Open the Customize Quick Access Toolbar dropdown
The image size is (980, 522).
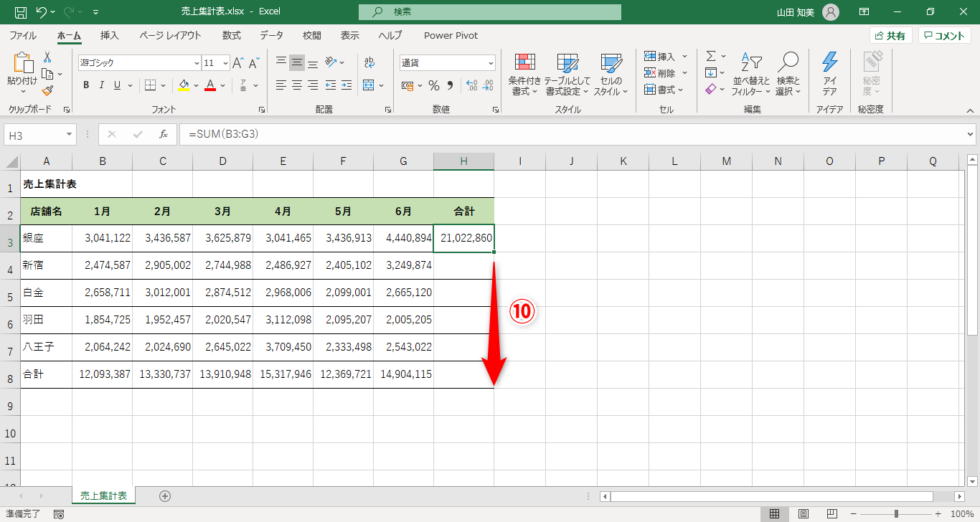[96, 12]
